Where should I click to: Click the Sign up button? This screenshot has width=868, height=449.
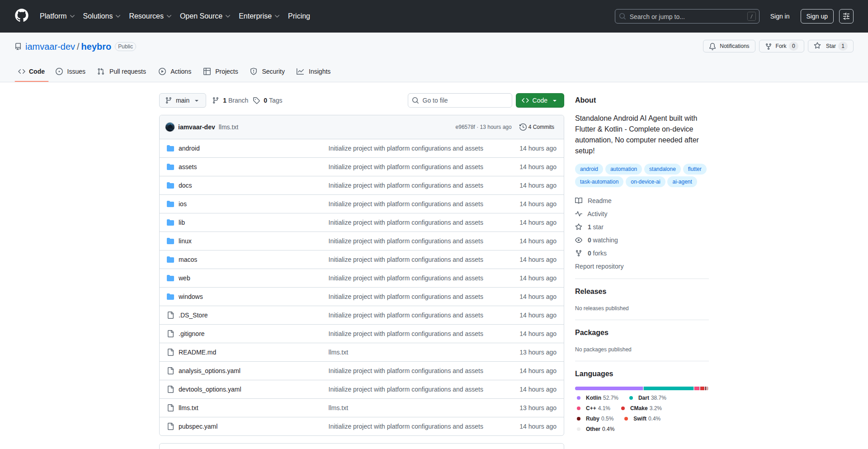(x=816, y=16)
